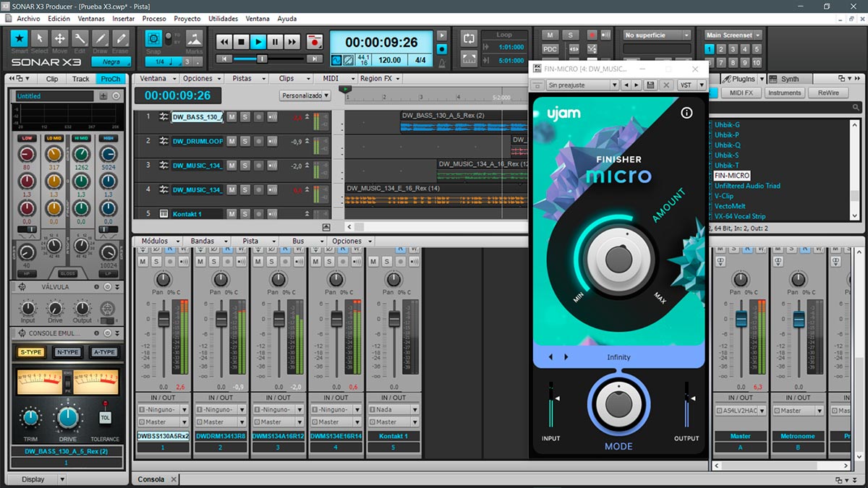The height and width of the screenshot is (488, 868).
Task: Mute track DW_BASS_130 in track view
Action: pyautogui.click(x=232, y=116)
